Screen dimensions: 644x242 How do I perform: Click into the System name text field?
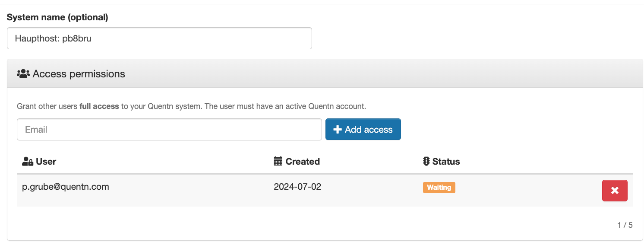point(159,38)
